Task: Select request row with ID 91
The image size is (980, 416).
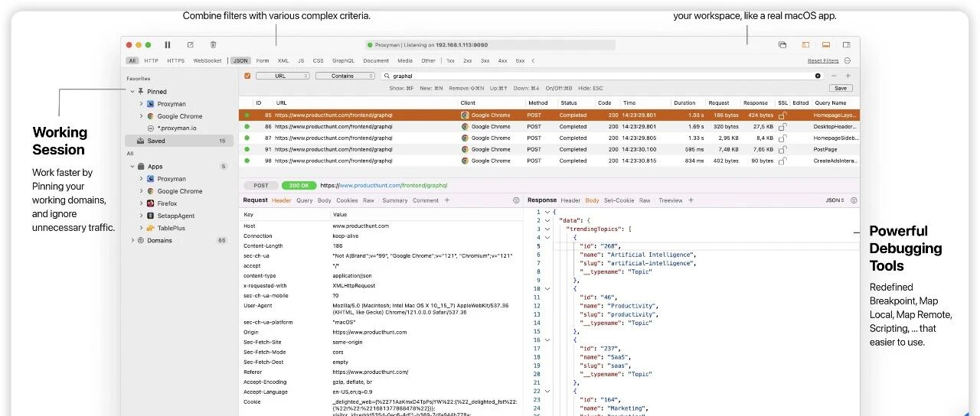Action: point(549,149)
